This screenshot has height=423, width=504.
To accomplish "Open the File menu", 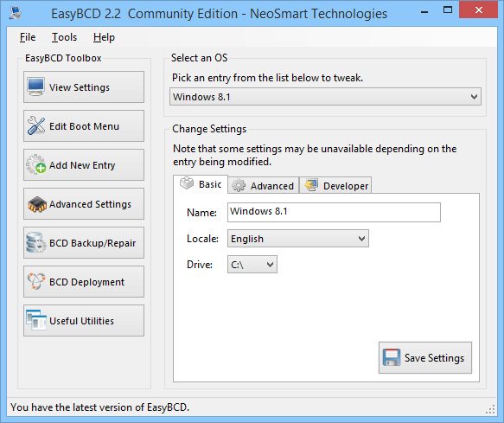I will pos(28,37).
